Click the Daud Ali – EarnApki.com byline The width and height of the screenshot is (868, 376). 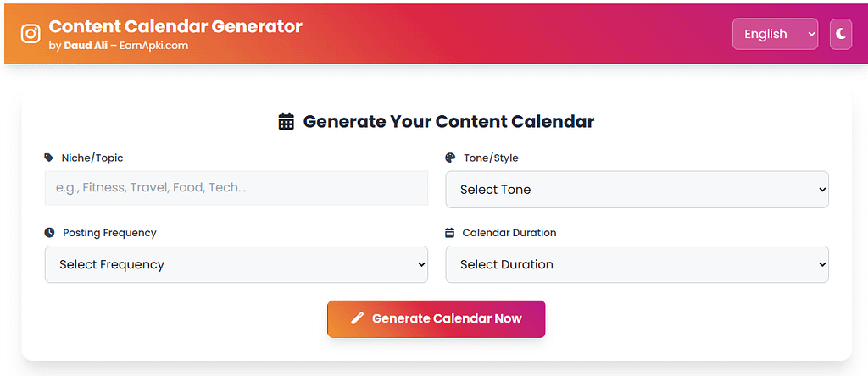tap(119, 46)
